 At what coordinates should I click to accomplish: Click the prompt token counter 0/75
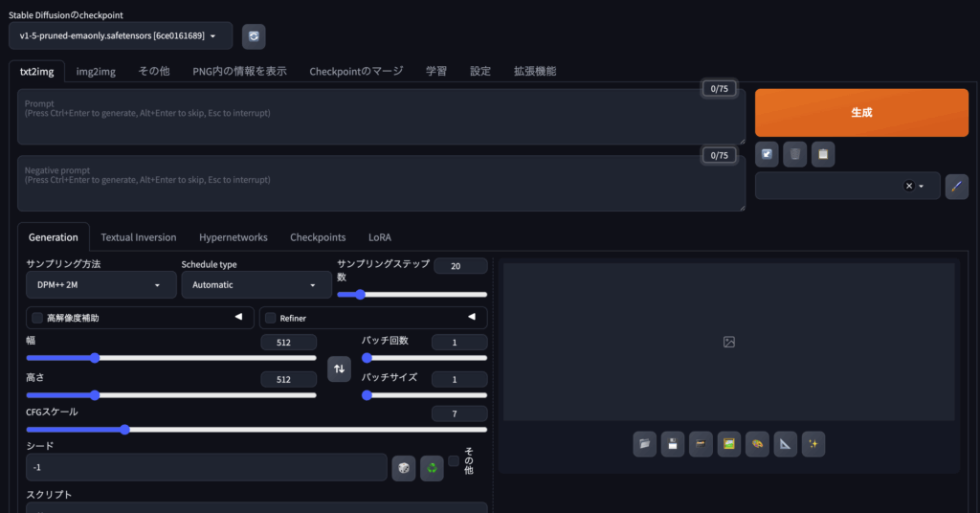click(x=720, y=89)
